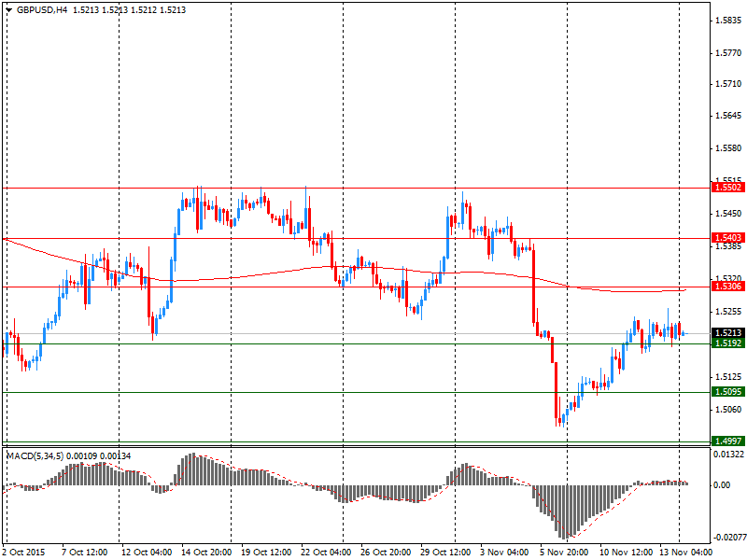Select the OHLC values 1.5213 1.5213 1.5212 1.5213
Screen dimensions: 747x560
pyautogui.click(x=129, y=10)
